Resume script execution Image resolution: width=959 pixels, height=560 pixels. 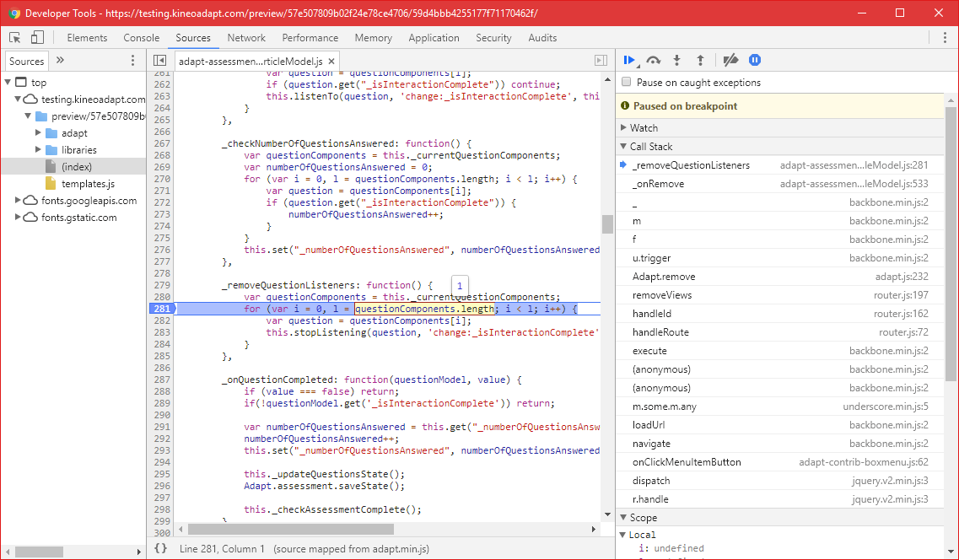(x=629, y=60)
